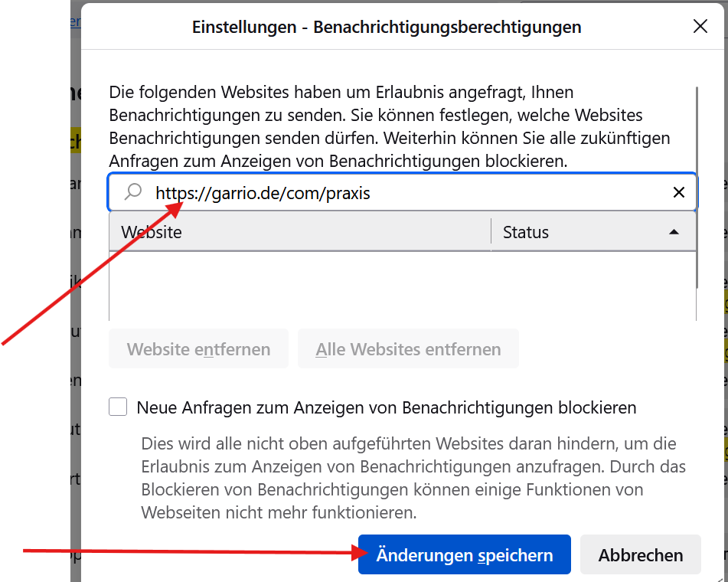Click the magnifier icon in search field
This screenshot has width=728, height=582.
132,191
